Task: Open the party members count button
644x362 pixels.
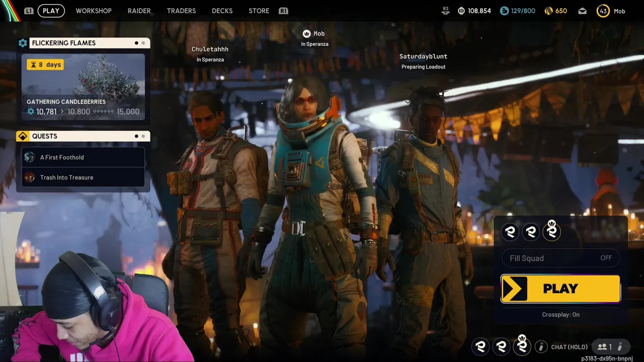Action: (610, 347)
